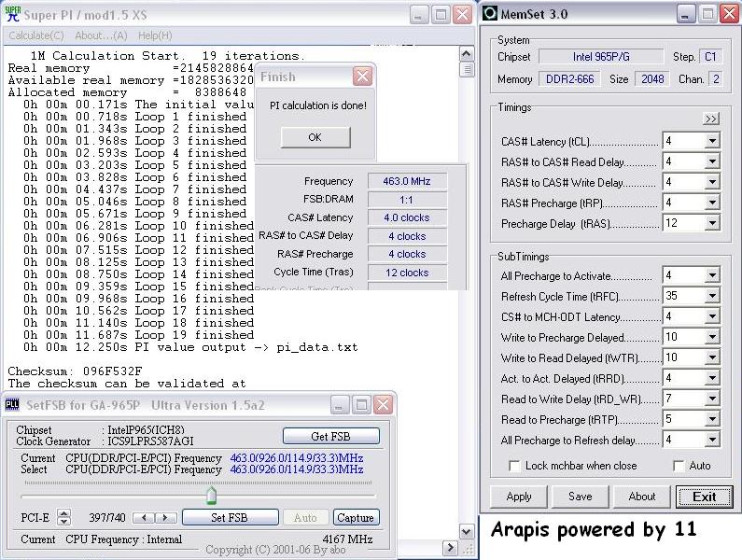742x560 pixels.
Task: Open Help(H) menu in Super PI
Action: coord(155,35)
